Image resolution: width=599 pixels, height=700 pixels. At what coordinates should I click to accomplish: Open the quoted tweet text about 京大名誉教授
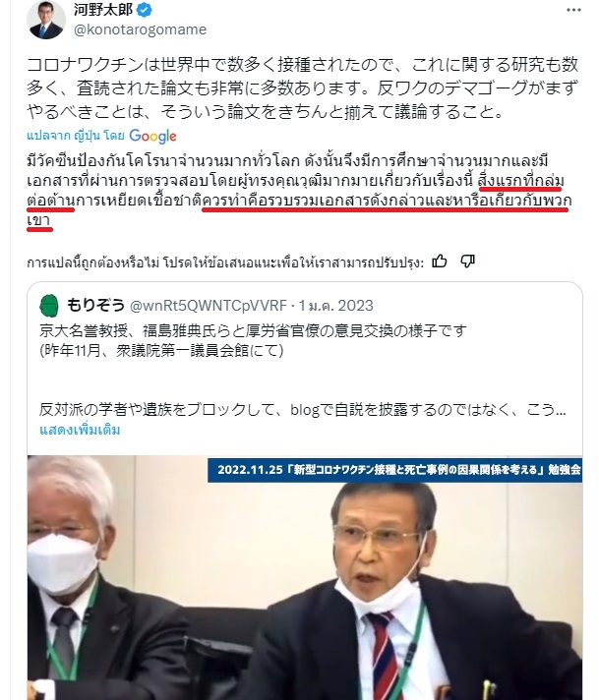click(253, 340)
